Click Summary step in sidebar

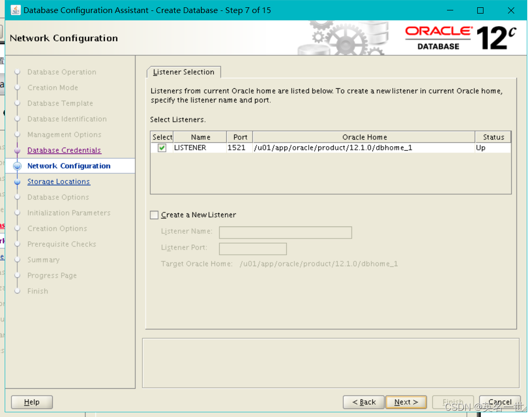click(x=43, y=259)
